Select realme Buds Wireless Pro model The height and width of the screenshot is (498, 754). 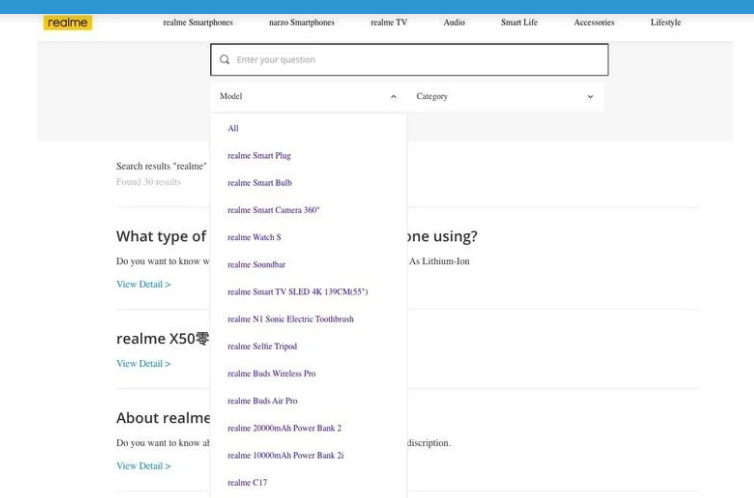272,374
